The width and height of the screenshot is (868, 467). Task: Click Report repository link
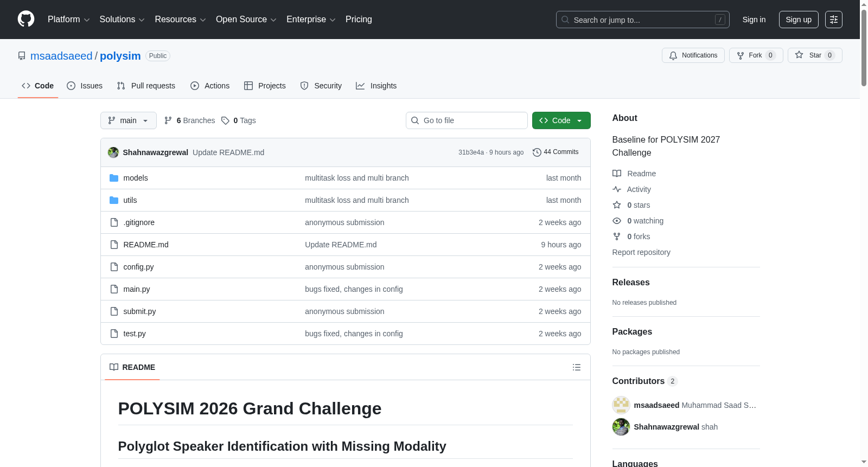coord(641,252)
